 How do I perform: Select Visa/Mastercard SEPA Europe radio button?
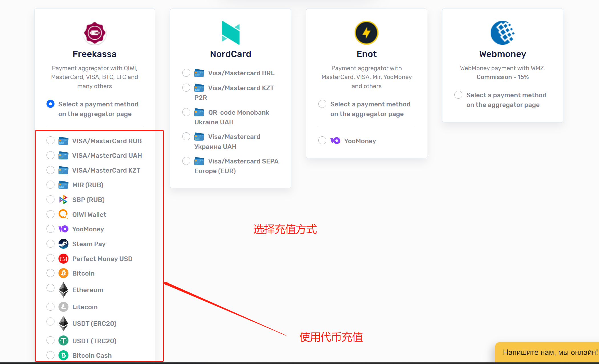pos(186,161)
